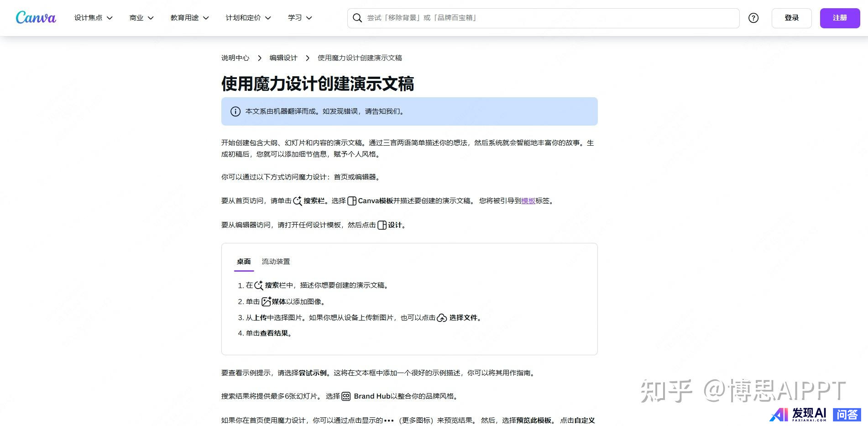Switch to the 流动装置 tab
The width and height of the screenshot is (868, 426).
click(x=276, y=262)
